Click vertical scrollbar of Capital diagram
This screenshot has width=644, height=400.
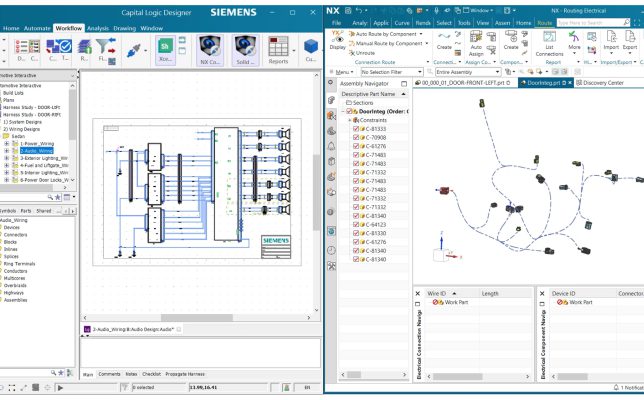tap(316, 192)
